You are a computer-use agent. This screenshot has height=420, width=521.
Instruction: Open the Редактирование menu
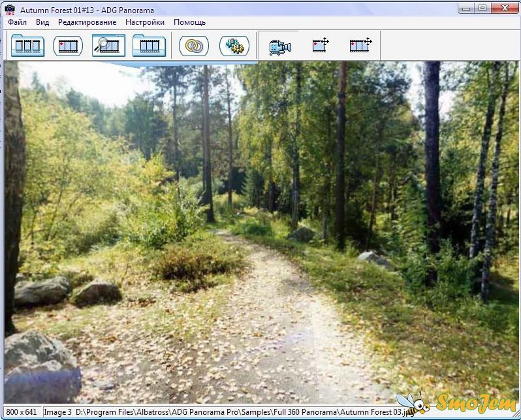pyautogui.click(x=87, y=22)
